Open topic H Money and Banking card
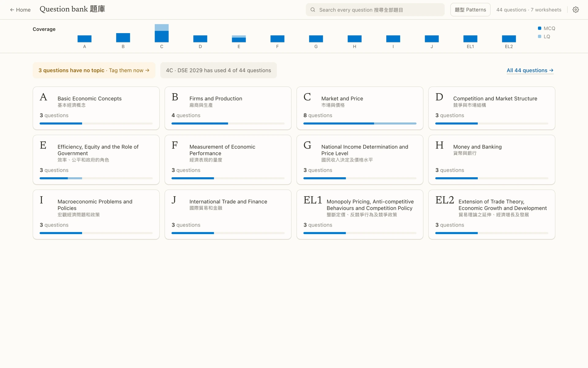 click(492, 160)
